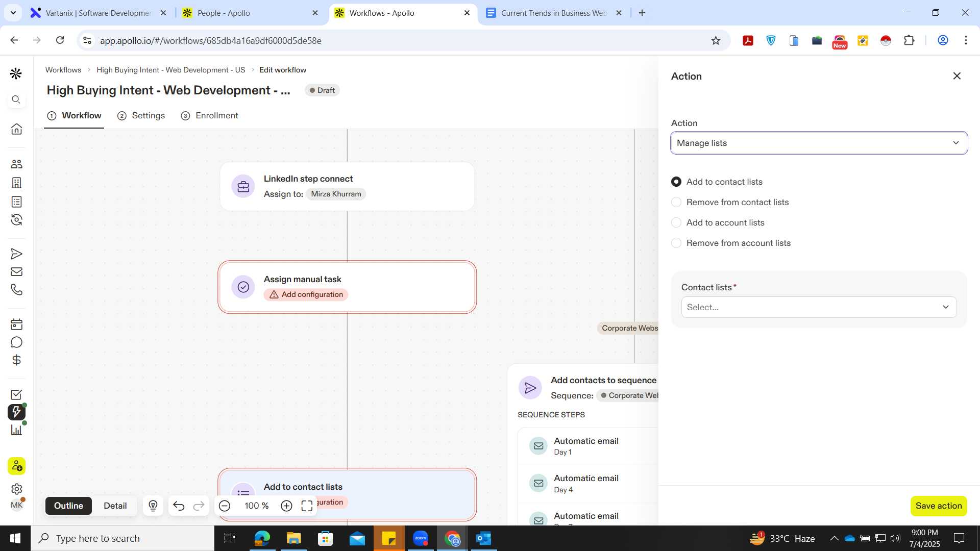This screenshot has height=551, width=980.
Task: Zoom out the workflow canvas
Action: (x=225, y=506)
